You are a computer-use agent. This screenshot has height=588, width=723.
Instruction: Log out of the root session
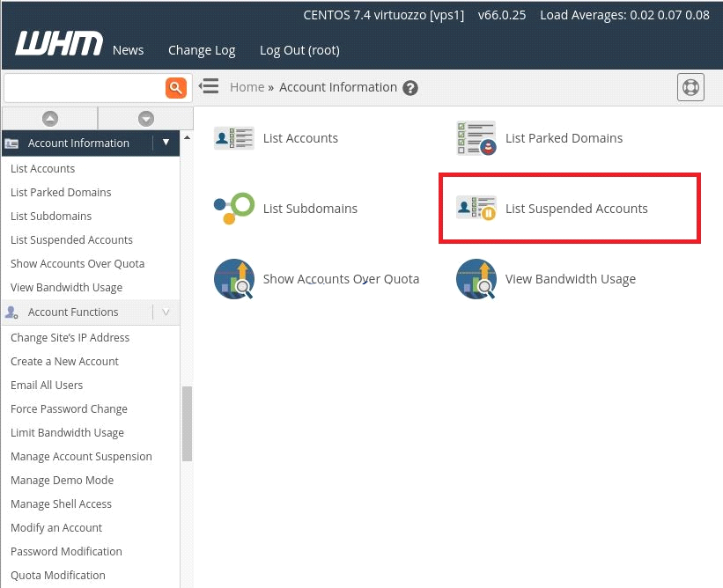click(299, 50)
